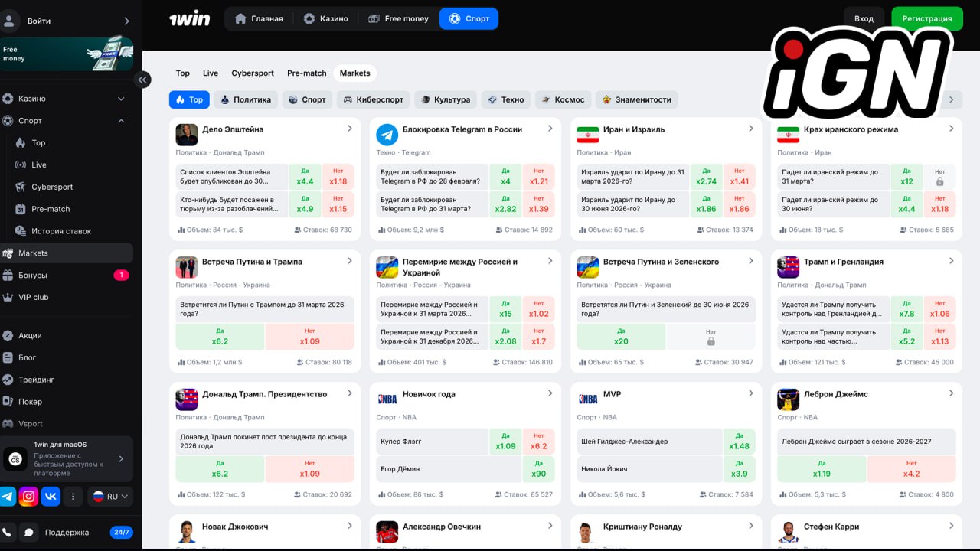Open the VK social network icon

51,496
